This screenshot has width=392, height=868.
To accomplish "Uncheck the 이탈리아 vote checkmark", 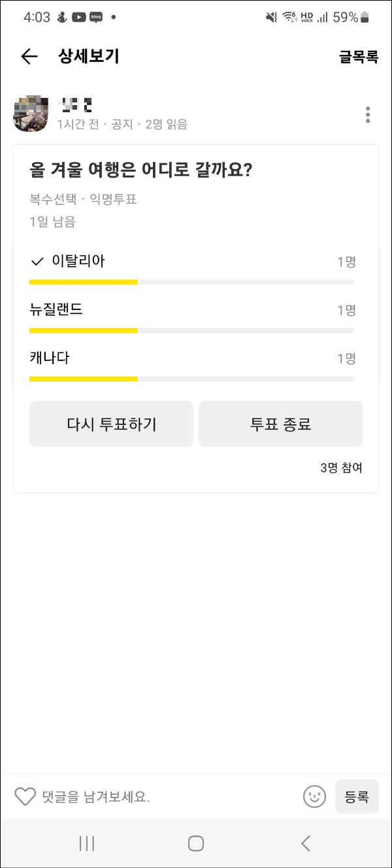I will coord(37,260).
